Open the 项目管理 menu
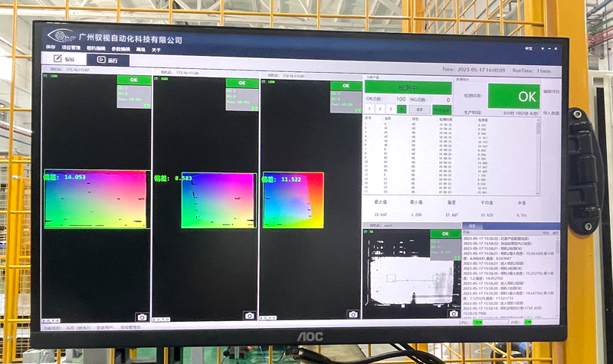The image size is (613, 364). point(71,49)
